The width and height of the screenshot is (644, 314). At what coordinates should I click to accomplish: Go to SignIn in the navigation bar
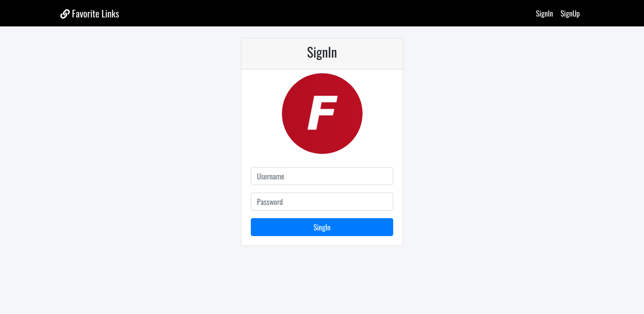[x=544, y=13]
